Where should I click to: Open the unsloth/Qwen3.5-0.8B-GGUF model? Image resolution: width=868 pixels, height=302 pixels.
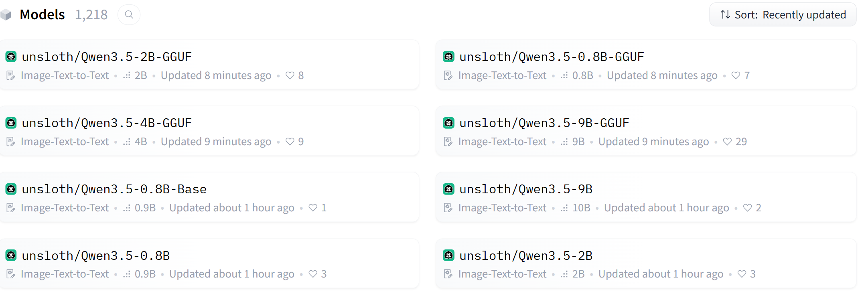[552, 57]
